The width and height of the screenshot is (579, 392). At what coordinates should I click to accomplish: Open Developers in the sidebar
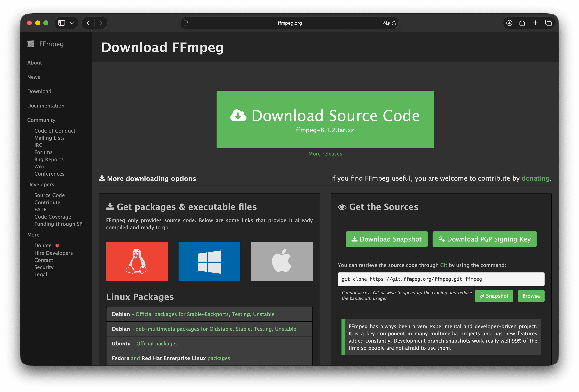[41, 185]
